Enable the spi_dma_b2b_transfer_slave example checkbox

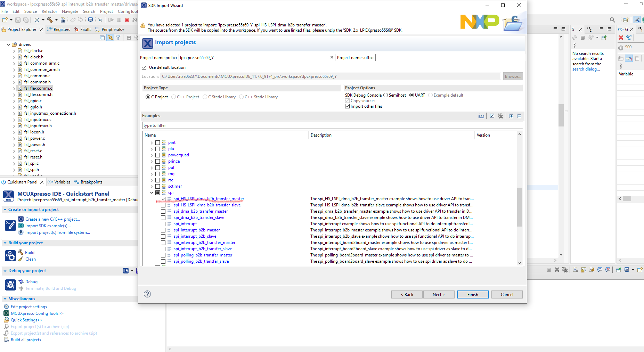tap(163, 218)
